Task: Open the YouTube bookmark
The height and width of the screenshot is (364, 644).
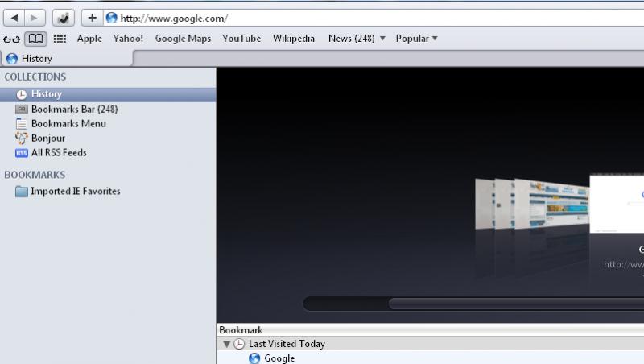Action: click(242, 39)
